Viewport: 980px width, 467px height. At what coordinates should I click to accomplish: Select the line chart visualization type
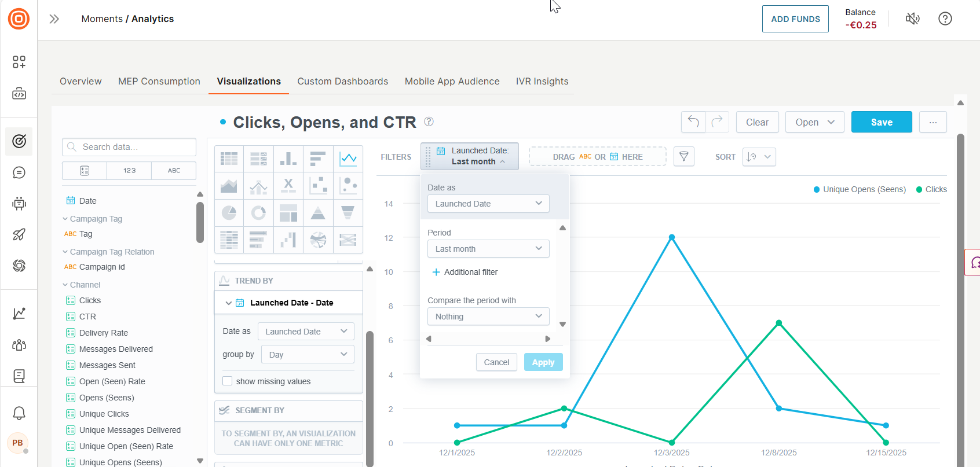pos(348,159)
